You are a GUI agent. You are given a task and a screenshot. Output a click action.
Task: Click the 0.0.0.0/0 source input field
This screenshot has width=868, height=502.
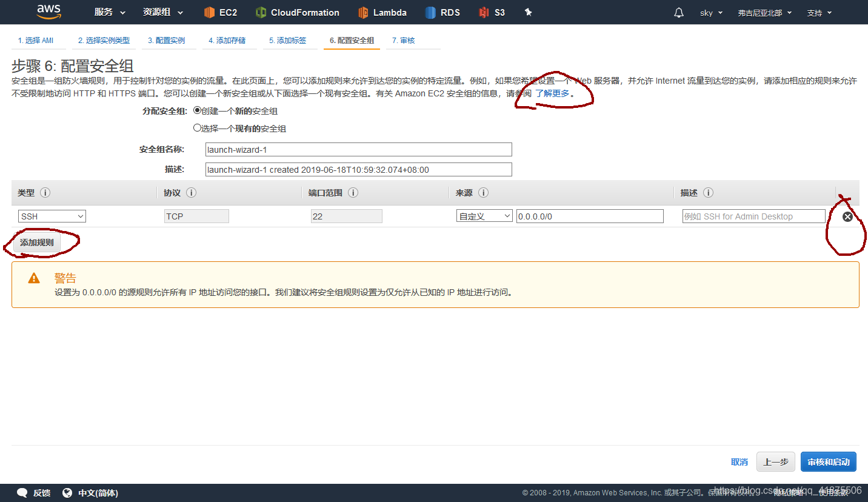[590, 216]
